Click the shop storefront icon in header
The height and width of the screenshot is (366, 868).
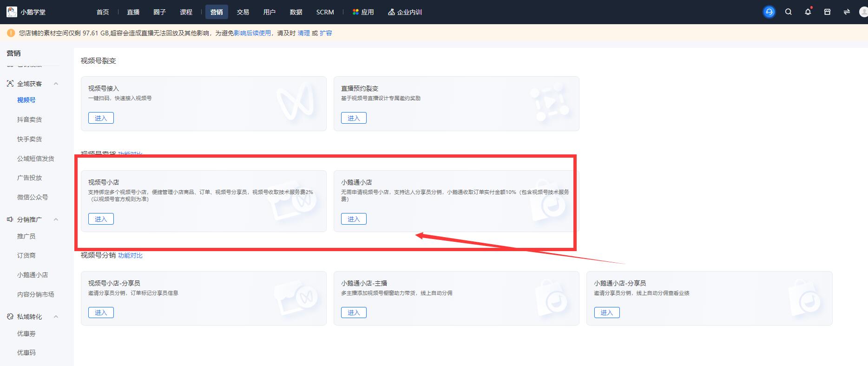pyautogui.click(x=827, y=12)
